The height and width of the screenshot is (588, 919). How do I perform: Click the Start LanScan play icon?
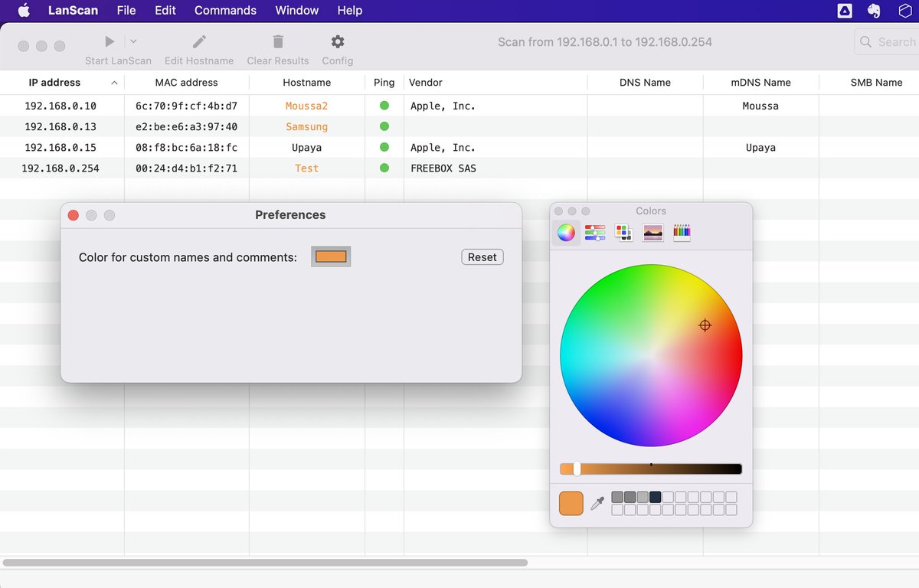coord(110,41)
